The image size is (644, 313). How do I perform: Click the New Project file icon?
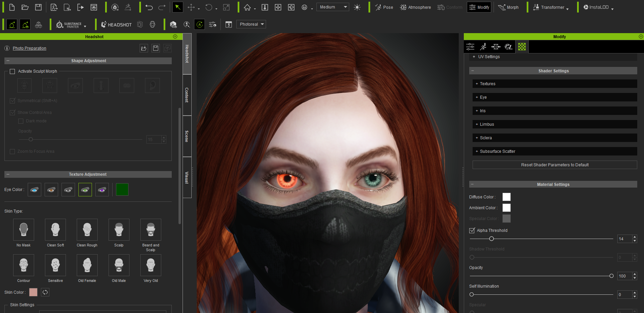[12, 7]
